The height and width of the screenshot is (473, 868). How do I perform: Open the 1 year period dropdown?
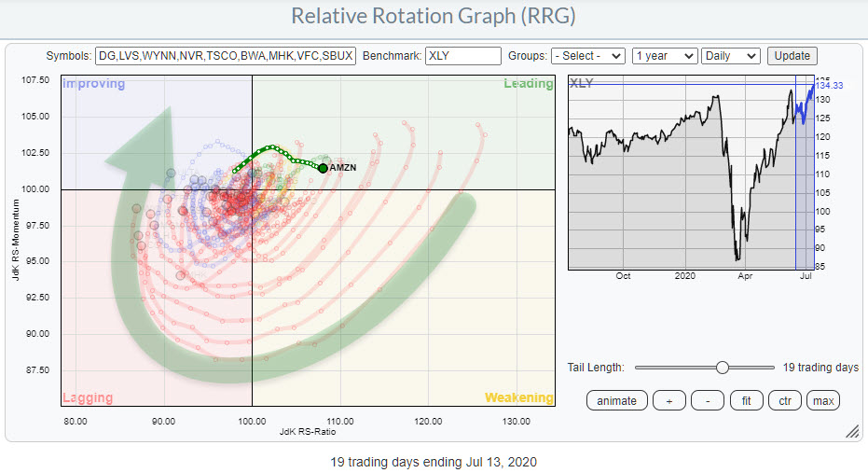pos(664,56)
